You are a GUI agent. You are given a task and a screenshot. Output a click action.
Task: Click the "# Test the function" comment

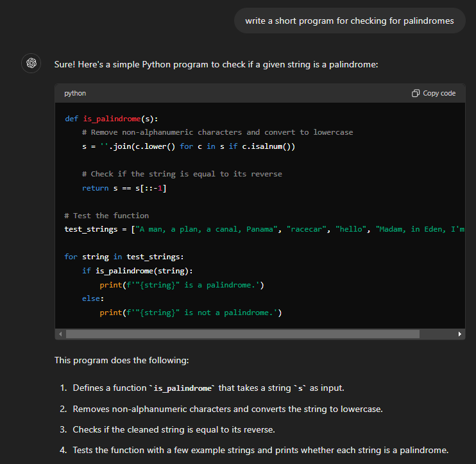(x=106, y=216)
